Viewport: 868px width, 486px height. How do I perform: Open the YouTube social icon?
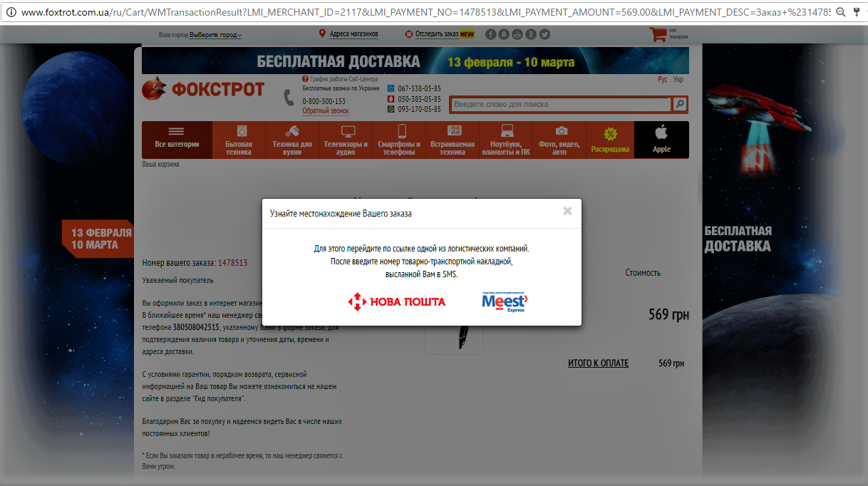coord(517,34)
